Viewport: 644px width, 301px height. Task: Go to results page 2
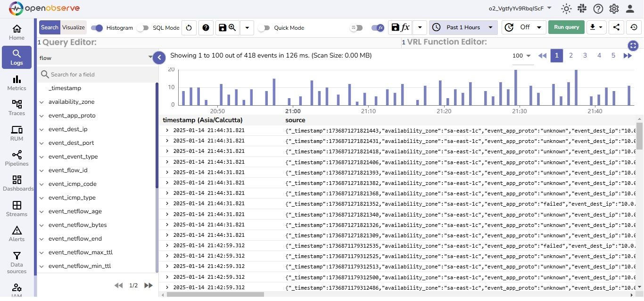[x=571, y=55]
